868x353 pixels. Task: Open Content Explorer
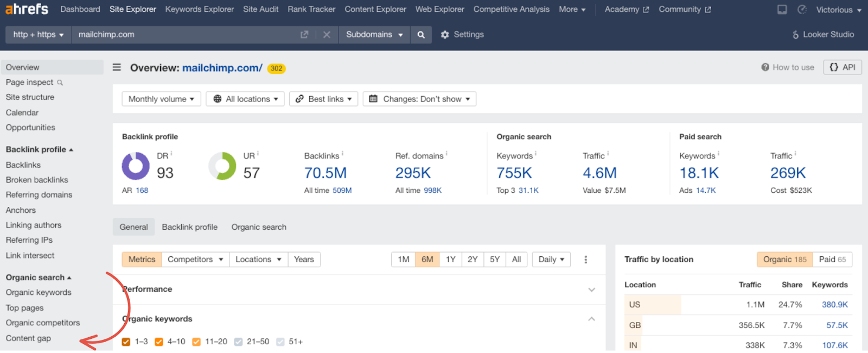375,9
